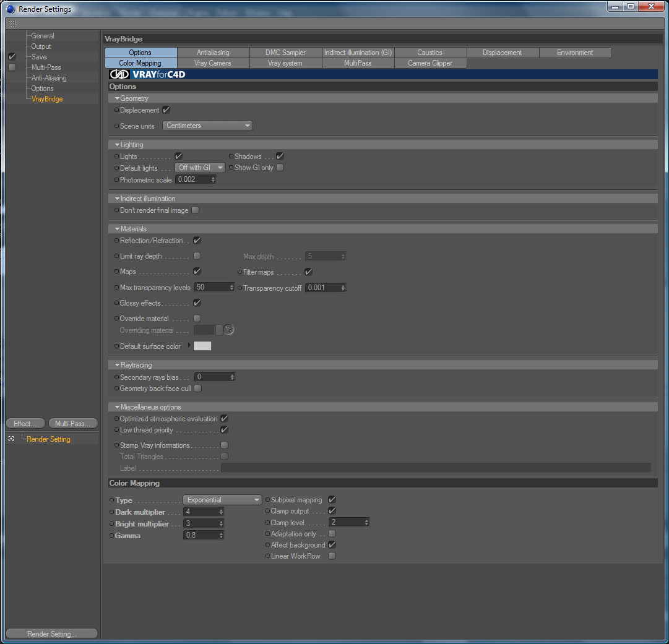Viewport: 669px width, 644px height.
Task: Disable the Lights checkbox
Action: click(178, 157)
